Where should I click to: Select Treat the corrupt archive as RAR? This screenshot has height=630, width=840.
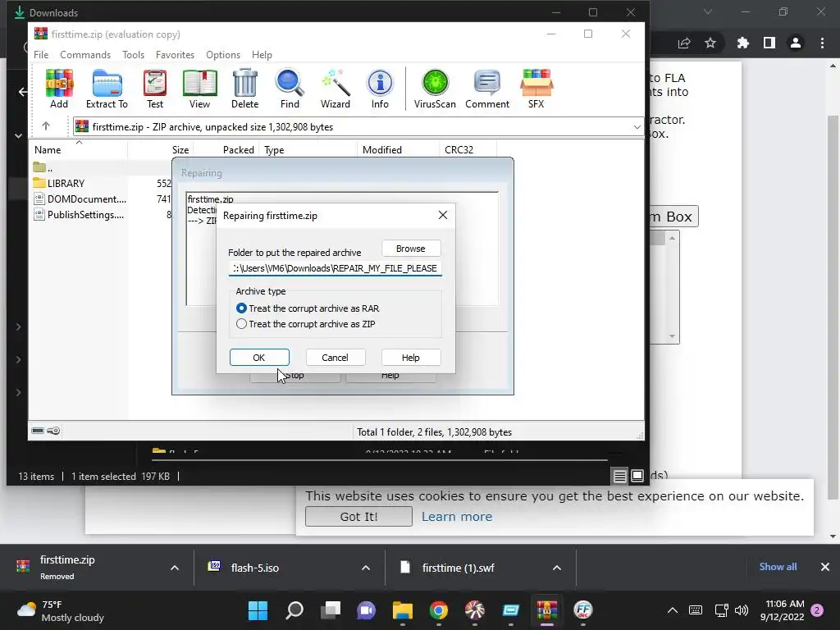point(308,308)
